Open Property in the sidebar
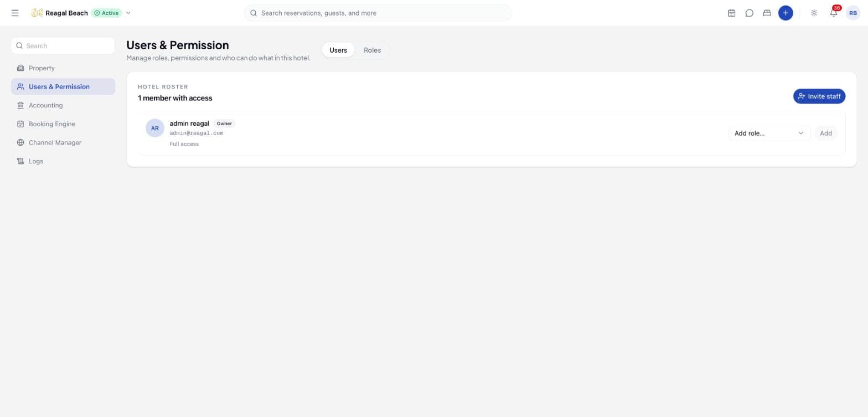The width and height of the screenshot is (868, 417). (x=63, y=68)
